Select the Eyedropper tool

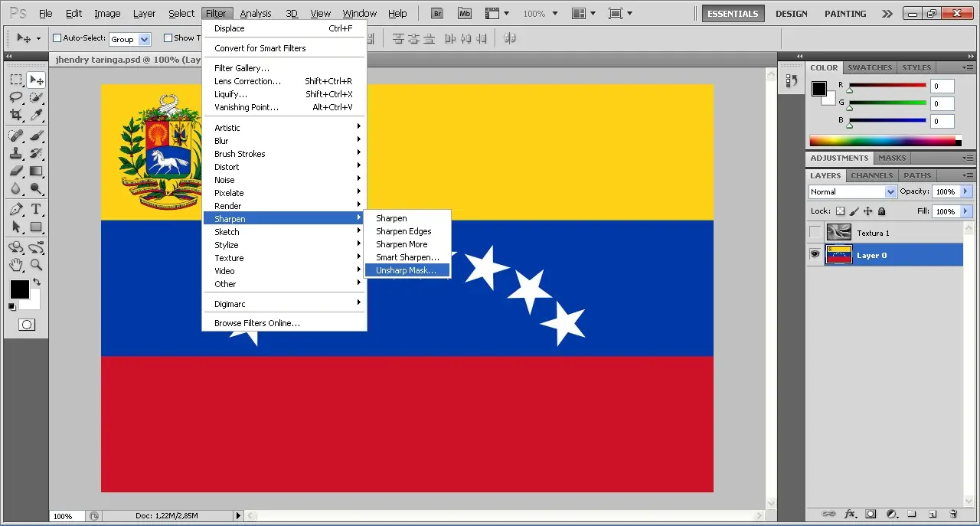coord(36,115)
